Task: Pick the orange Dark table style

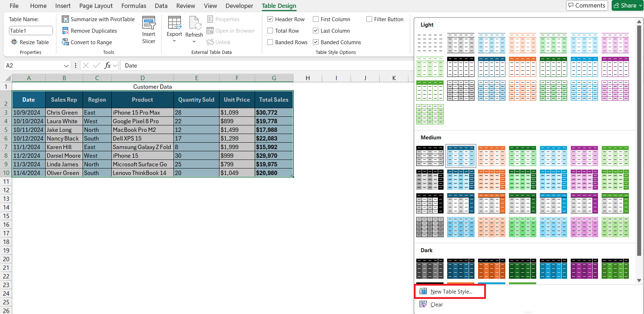Action: (492, 269)
